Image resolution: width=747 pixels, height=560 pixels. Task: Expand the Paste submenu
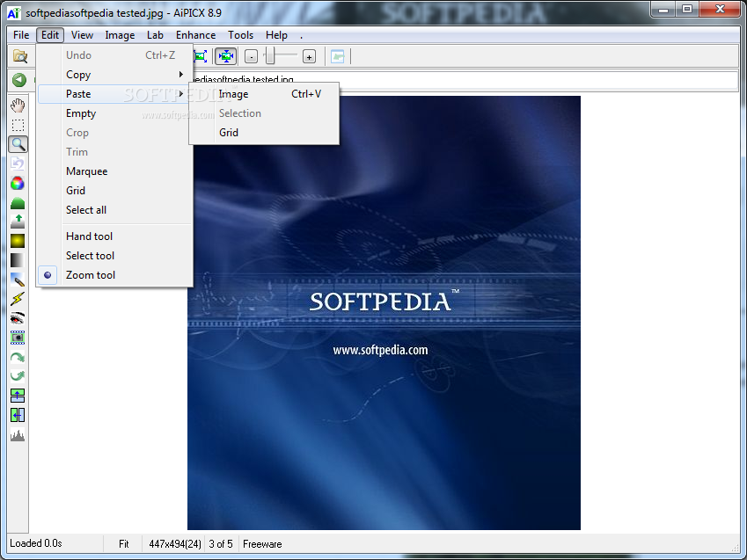pyautogui.click(x=114, y=94)
